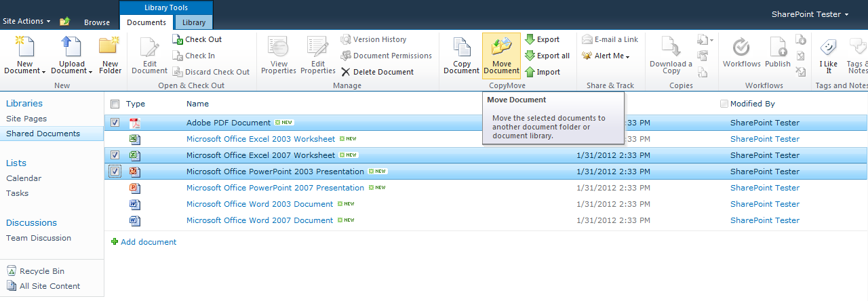Click the Import command
Viewport: 868px width, 301px height.
tap(542, 72)
